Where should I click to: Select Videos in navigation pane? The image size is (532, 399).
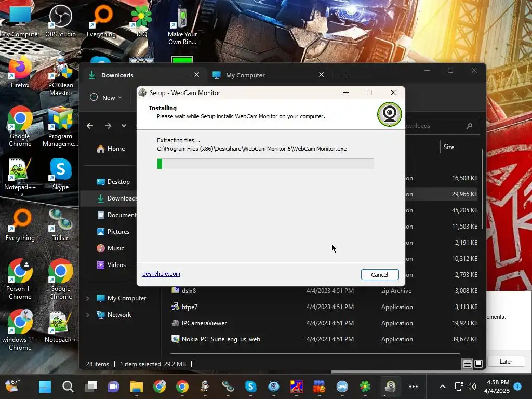click(x=111, y=265)
